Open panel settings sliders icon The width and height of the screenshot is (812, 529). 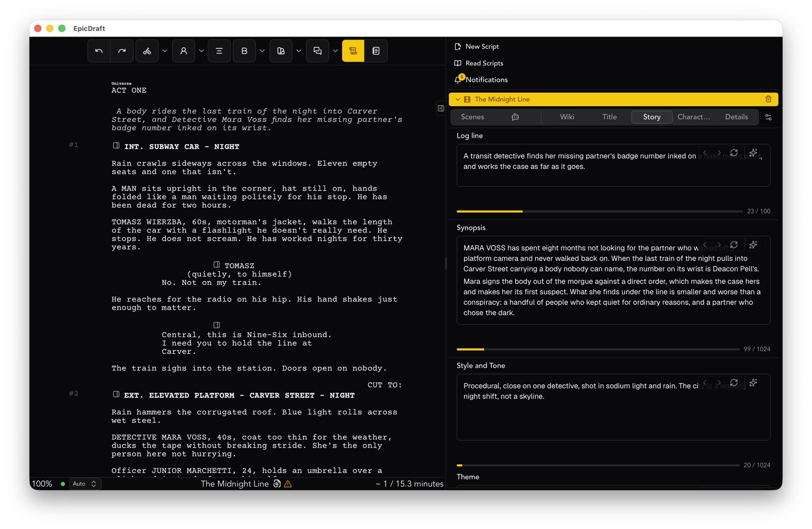[x=769, y=117]
